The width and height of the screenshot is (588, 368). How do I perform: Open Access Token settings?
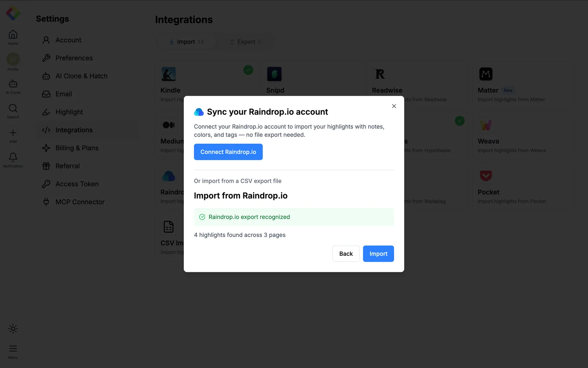tap(88, 184)
